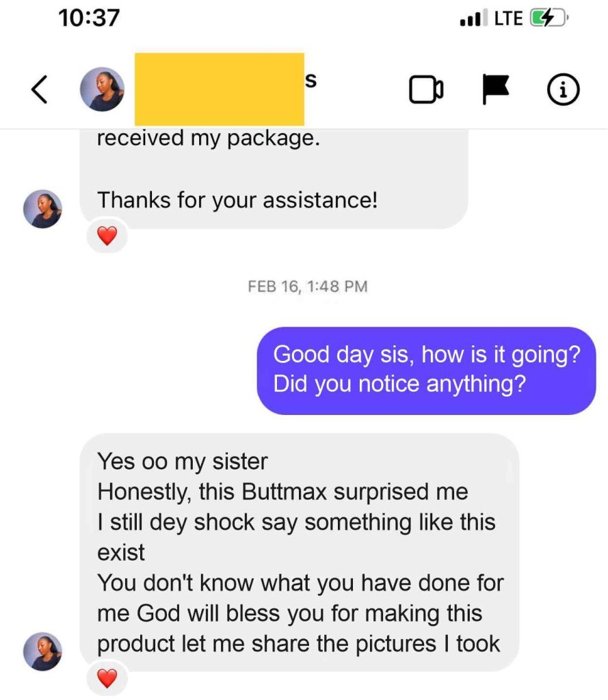
Task: Tap sender avatar beside 'Thanks for your assistance!'
Action: (43, 209)
